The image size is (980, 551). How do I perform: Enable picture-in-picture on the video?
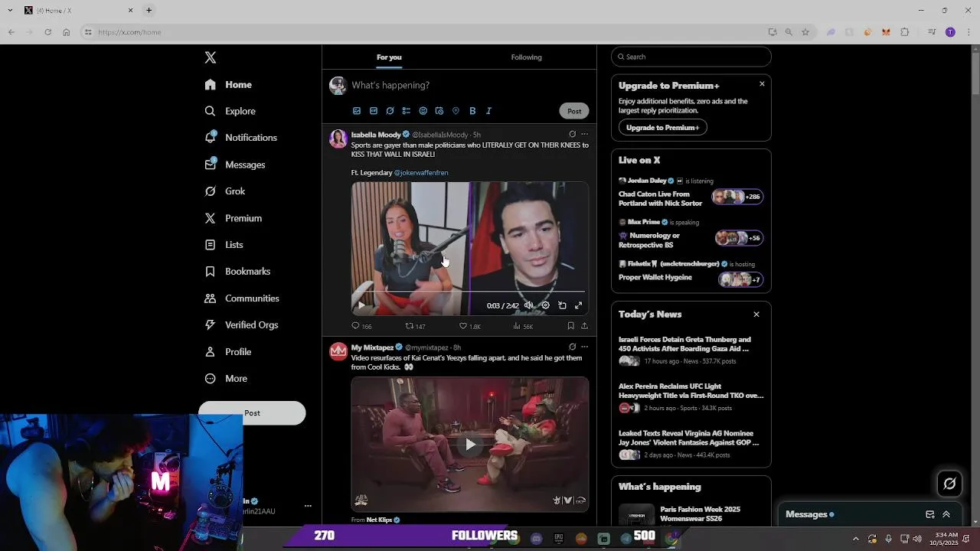tap(562, 305)
